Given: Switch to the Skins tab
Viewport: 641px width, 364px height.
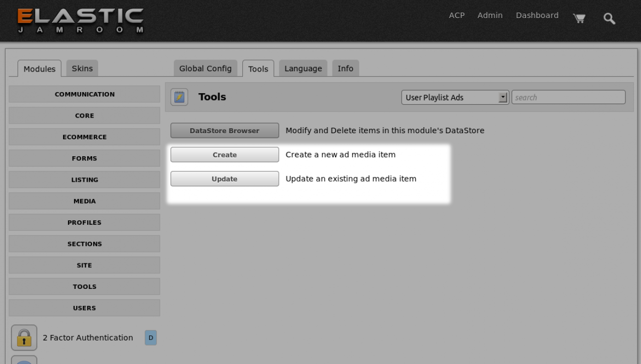Looking at the screenshot, I should click(82, 68).
